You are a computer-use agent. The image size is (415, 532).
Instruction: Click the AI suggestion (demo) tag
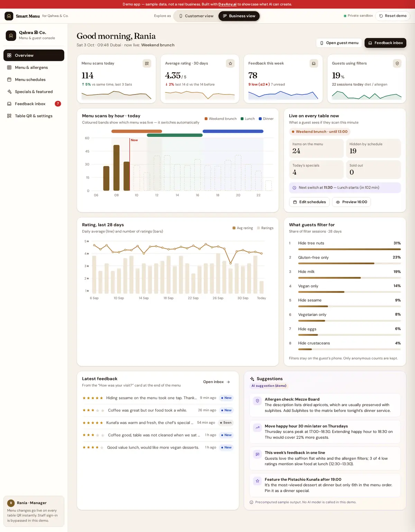269,386
